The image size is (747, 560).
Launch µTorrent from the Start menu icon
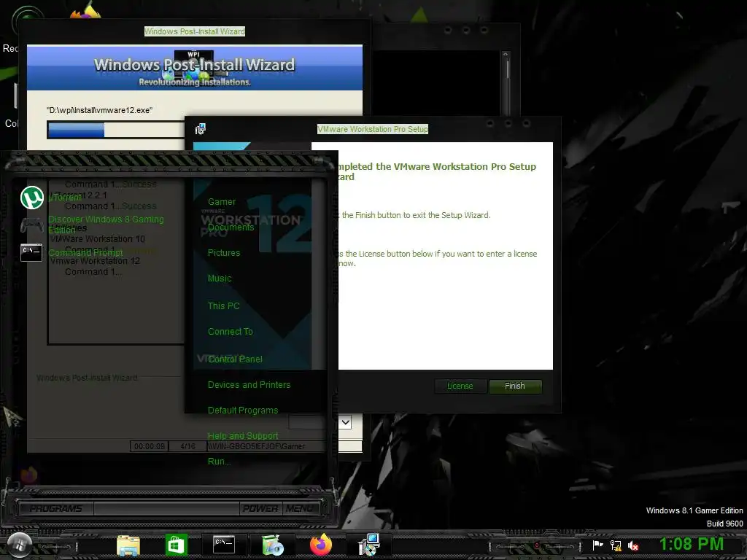[x=32, y=197]
